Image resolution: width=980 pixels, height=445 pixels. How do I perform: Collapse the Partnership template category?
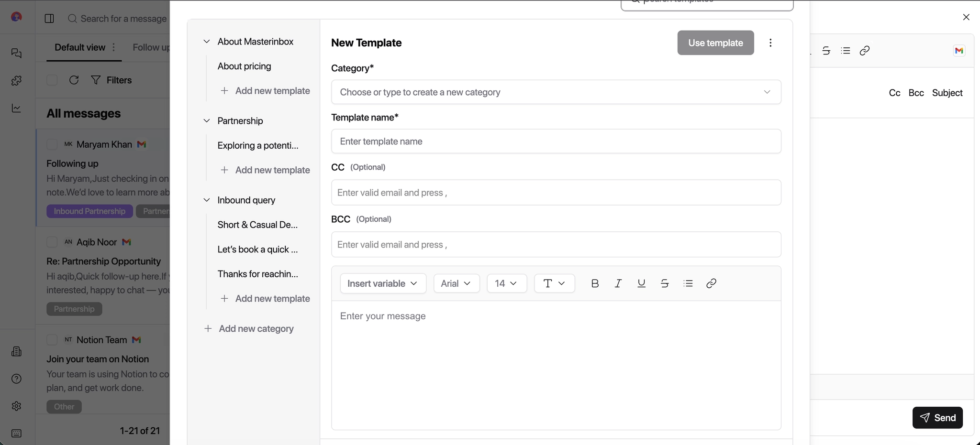click(x=206, y=121)
